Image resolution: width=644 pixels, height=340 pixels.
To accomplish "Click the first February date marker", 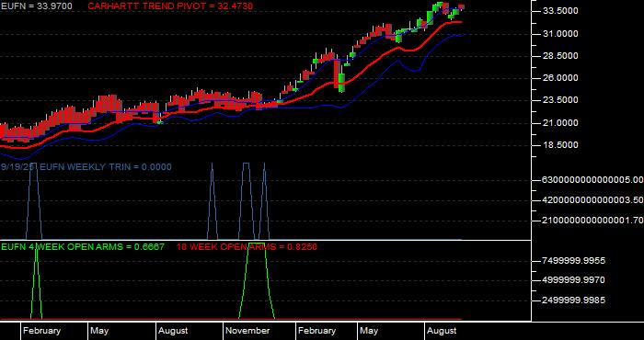I will [x=41, y=331].
